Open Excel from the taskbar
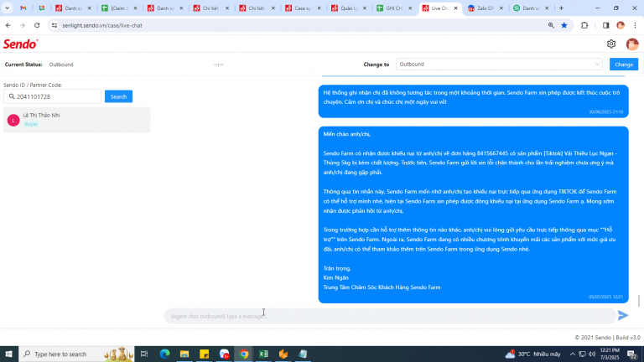This screenshot has height=362, width=644. [263, 354]
